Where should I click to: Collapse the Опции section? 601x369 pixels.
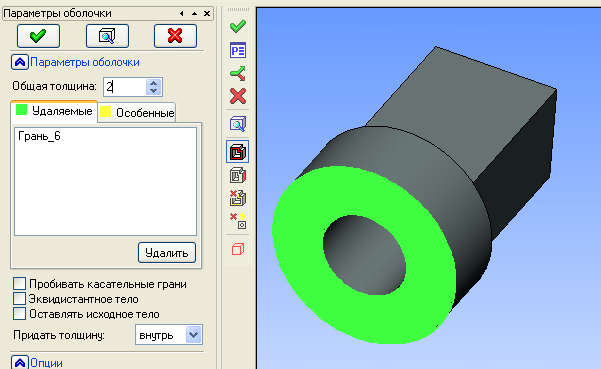[20, 362]
